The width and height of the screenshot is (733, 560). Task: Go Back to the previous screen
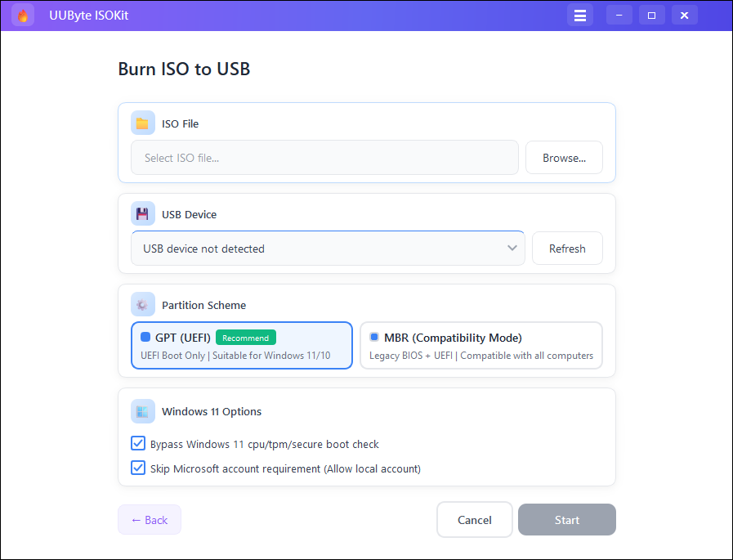click(x=150, y=520)
